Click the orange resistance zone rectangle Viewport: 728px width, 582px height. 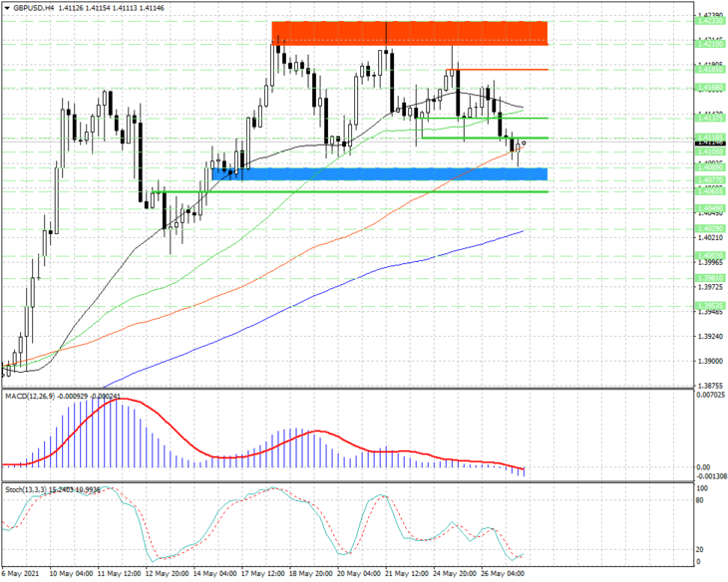coord(410,34)
